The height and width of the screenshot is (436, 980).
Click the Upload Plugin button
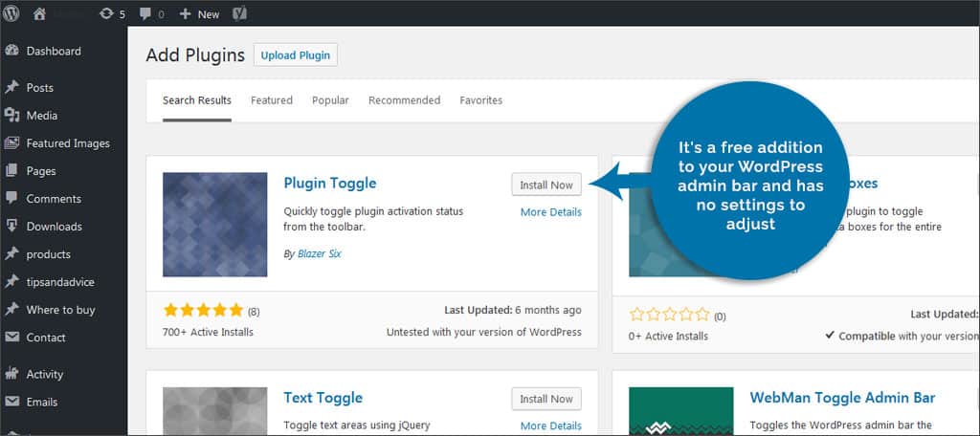click(x=296, y=54)
